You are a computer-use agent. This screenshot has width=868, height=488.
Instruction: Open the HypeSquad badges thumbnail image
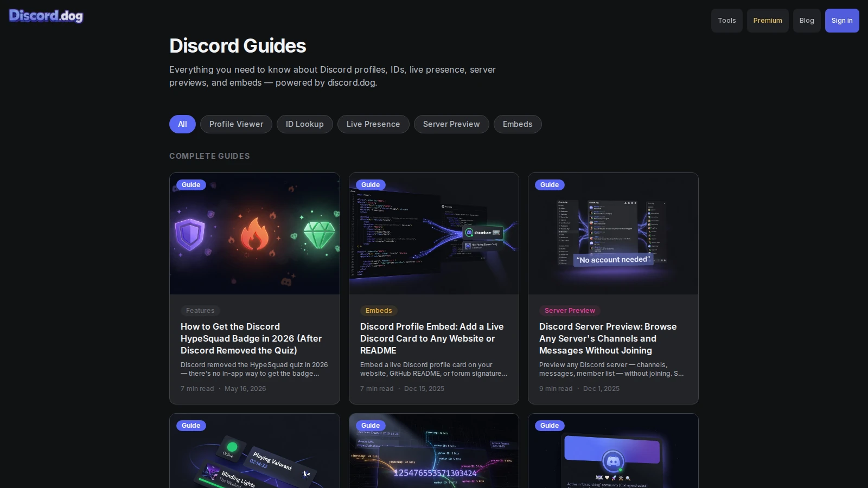tap(254, 234)
